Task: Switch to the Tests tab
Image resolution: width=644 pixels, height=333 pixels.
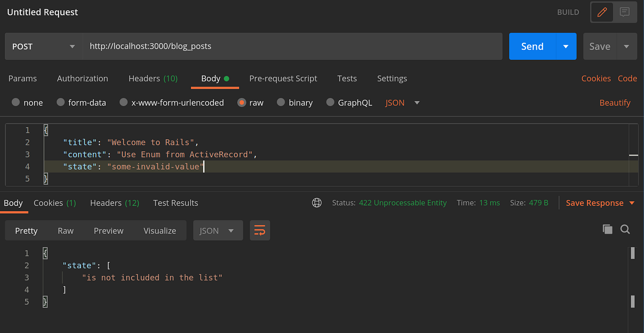Action: pyautogui.click(x=347, y=79)
